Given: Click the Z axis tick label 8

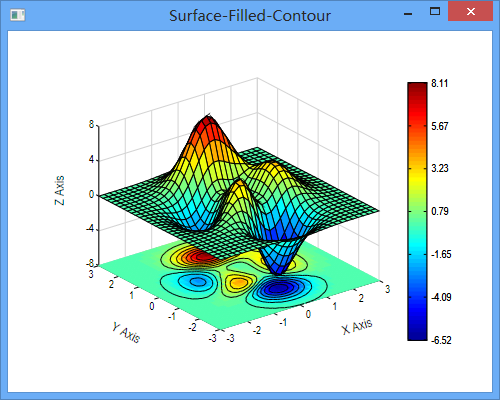Looking at the screenshot, I should [91, 125].
